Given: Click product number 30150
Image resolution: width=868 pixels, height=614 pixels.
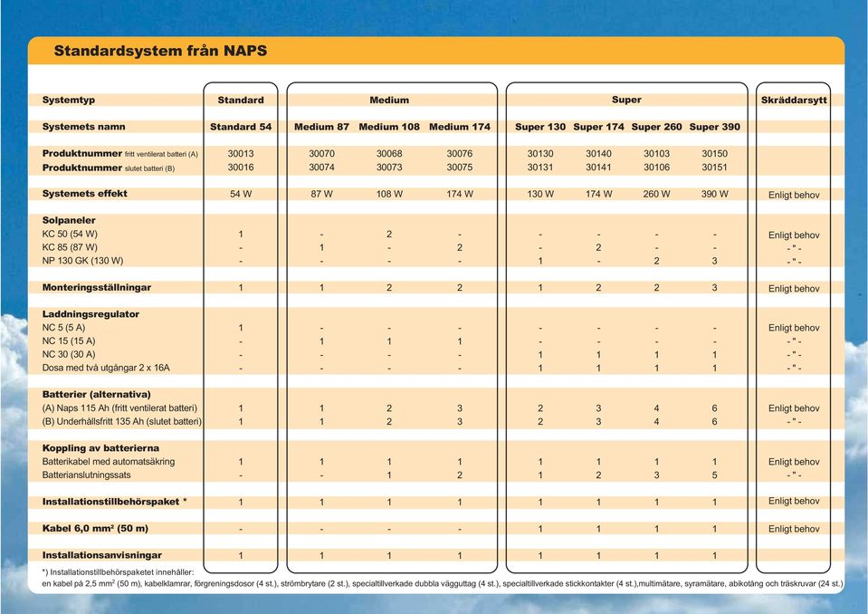Looking at the screenshot, I should pos(715,153).
